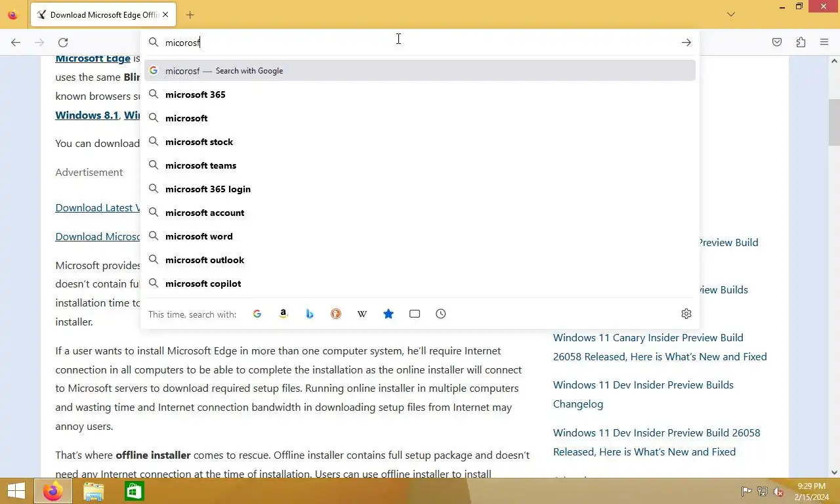Click the browser Back arrow

click(x=16, y=43)
